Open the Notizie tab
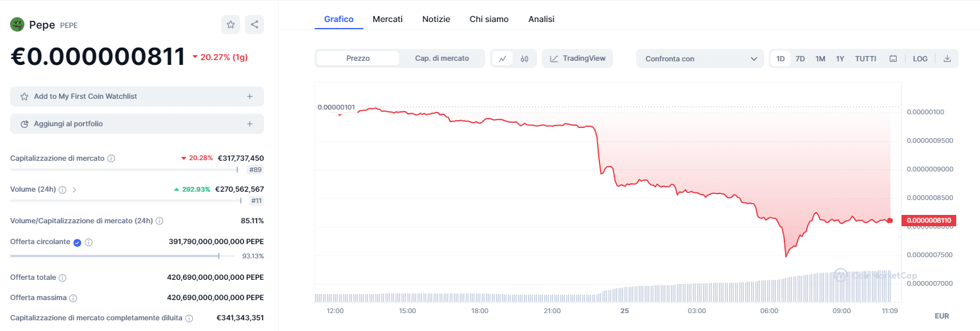 [436, 19]
